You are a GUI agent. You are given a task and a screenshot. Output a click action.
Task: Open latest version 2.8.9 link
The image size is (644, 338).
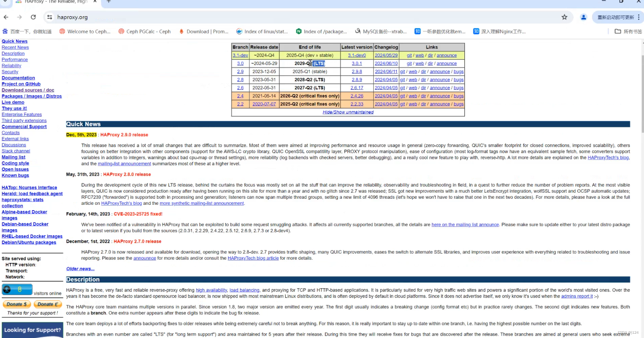357,80
